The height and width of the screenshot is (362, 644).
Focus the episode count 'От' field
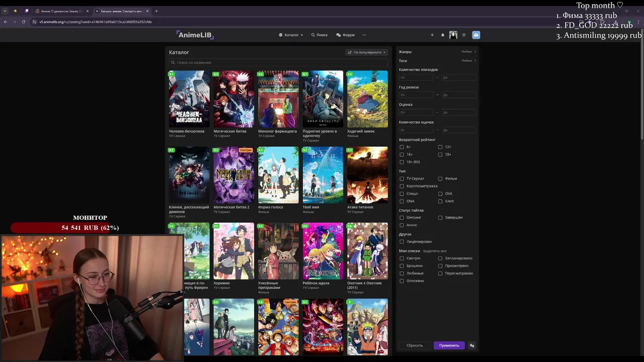point(416,77)
